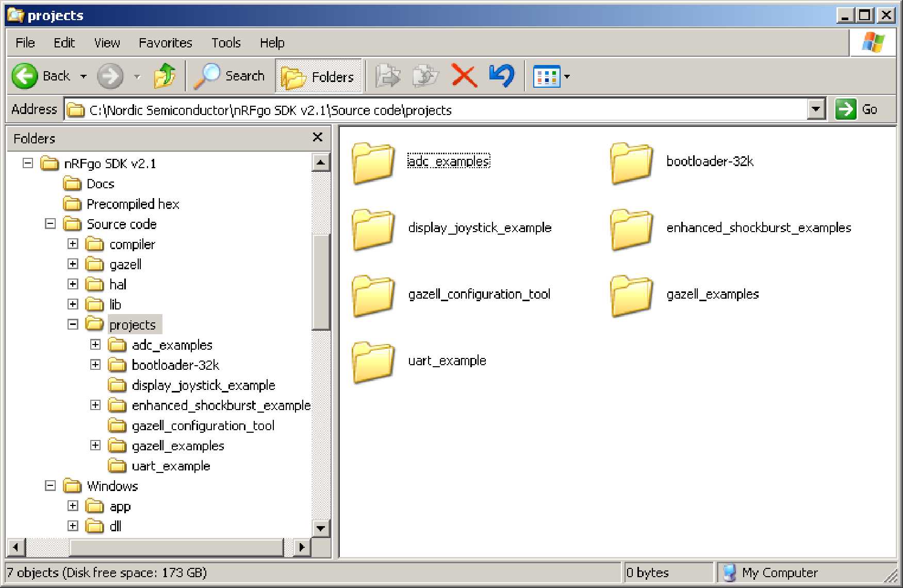Expand bootloader-32k in the folder tree

[95, 365]
